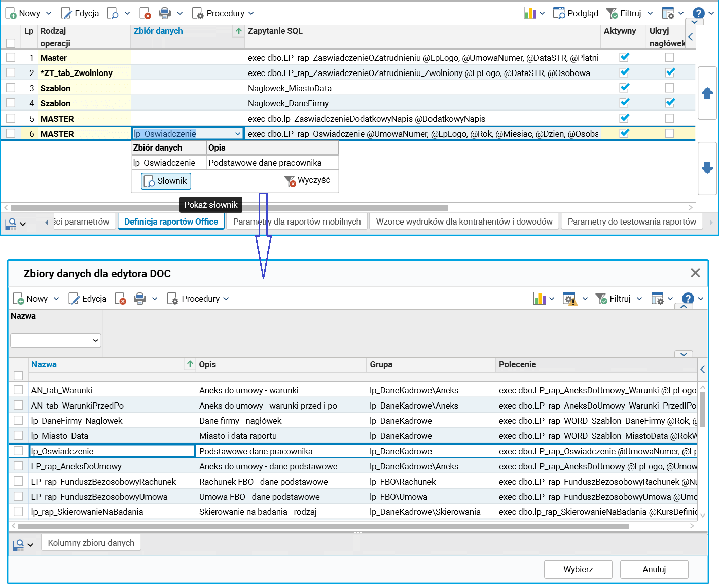The width and height of the screenshot is (719, 588).
Task: Toggle Aktywny checkbox for *ZT_tab_Zwolniony row
Action: pyautogui.click(x=625, y=72)
